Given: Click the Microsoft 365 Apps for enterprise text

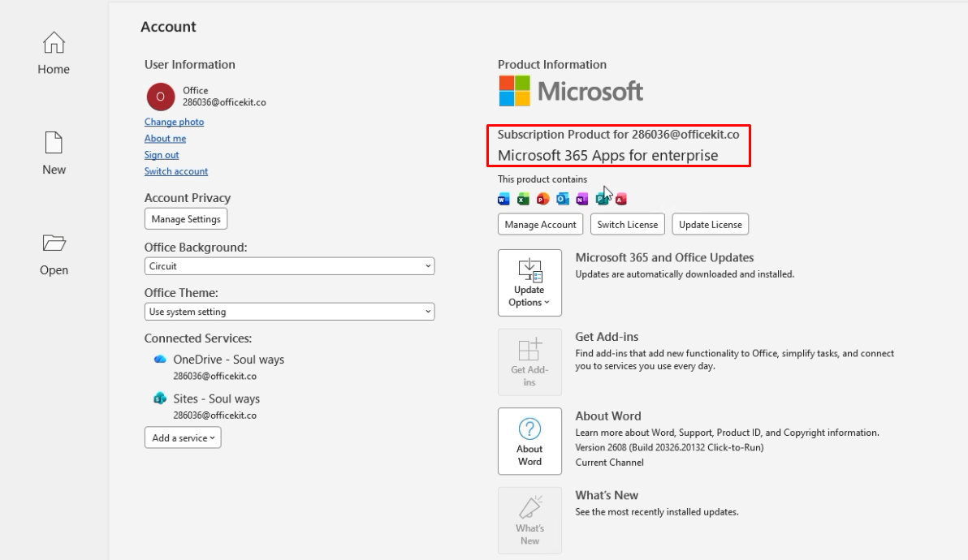Looking at the screenshot, I should pyautogui.click(x=607, y=155).
